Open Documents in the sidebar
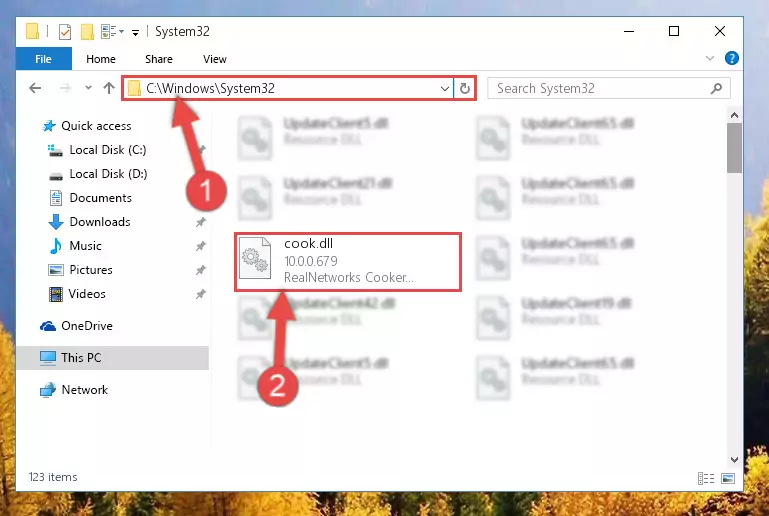Viewport: 769px width, 516px height. pyautogui.click(x=101, y=198)
